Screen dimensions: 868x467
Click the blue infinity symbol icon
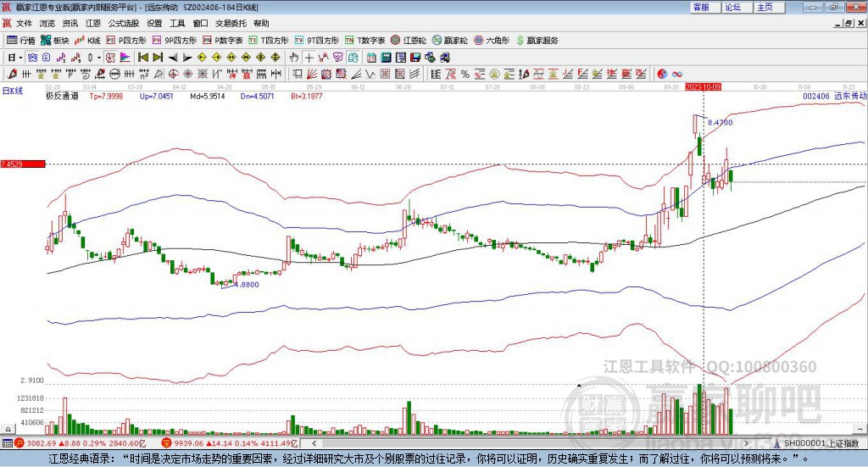[677, 74]
